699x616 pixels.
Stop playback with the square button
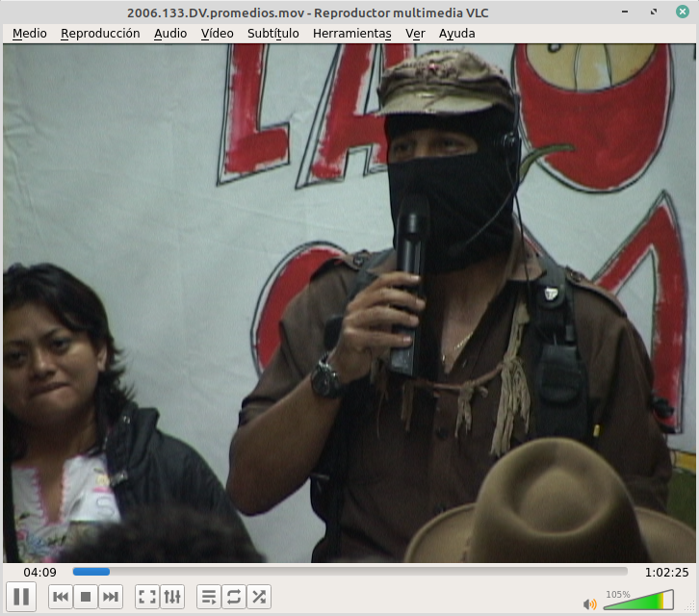[x=86, y=597]
